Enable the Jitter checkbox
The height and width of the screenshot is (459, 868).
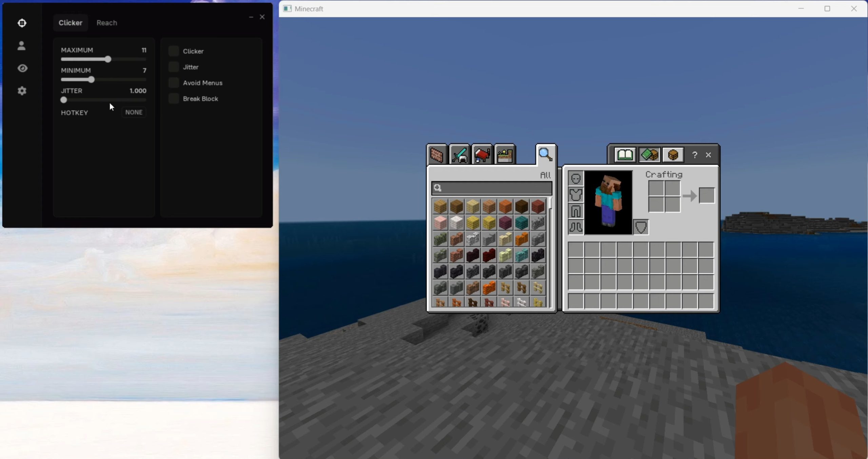pyautogui.click(x=174, y=67)
